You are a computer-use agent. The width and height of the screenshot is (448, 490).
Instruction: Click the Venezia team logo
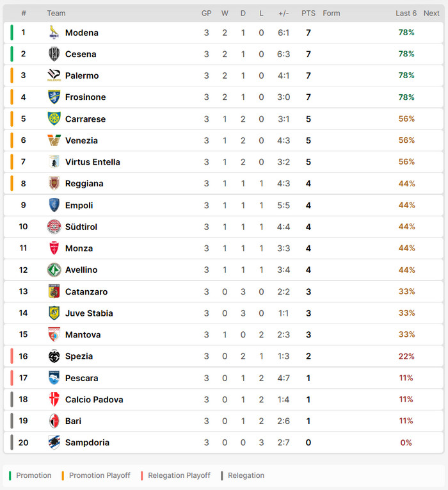click(x=54, y=140)
